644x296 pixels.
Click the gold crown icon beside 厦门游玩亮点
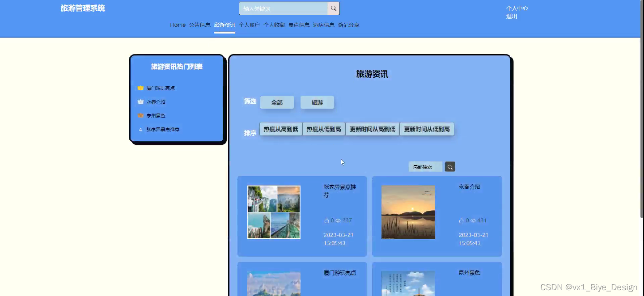pos(140,88)
